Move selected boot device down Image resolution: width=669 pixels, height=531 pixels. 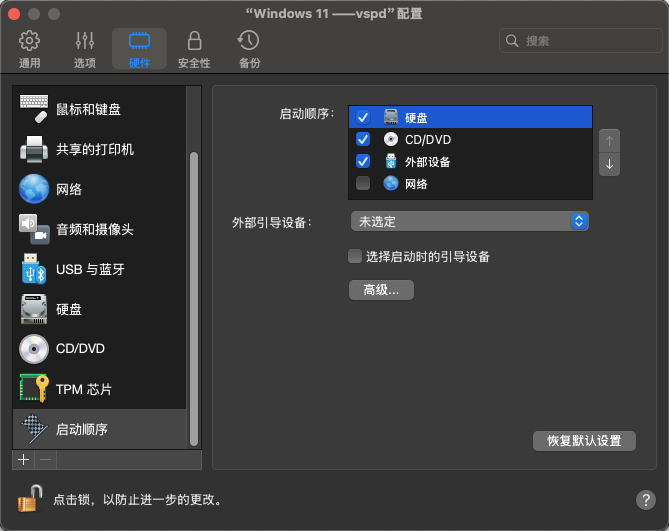609,164
